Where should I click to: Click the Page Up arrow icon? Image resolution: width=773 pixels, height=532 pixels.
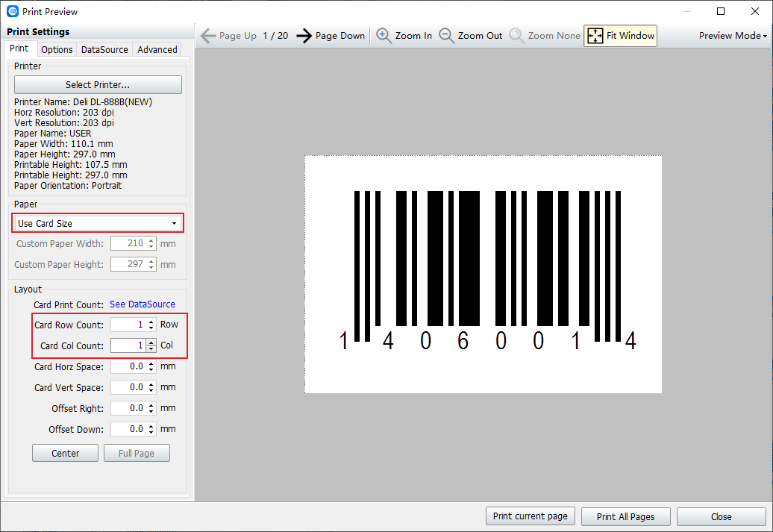tap(208, 36)
